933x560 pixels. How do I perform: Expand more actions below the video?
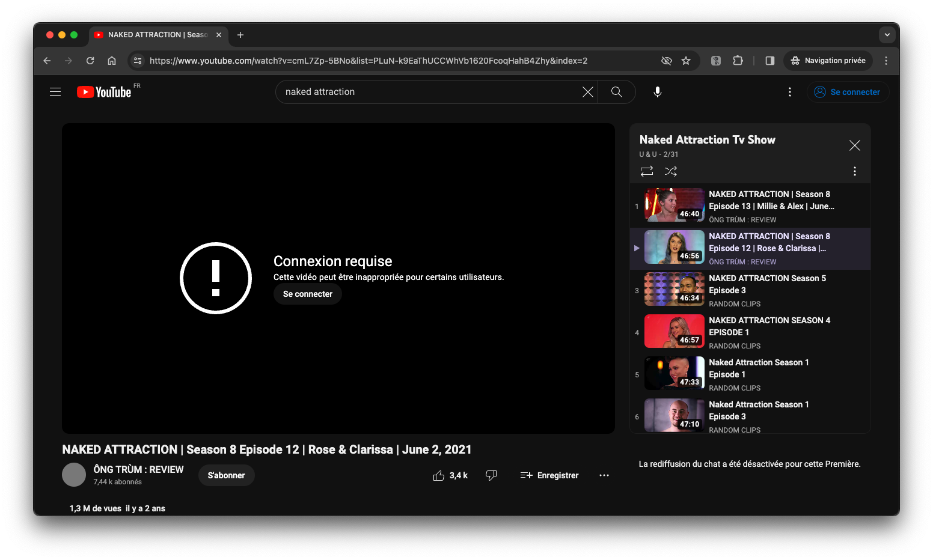coord(604,475)
